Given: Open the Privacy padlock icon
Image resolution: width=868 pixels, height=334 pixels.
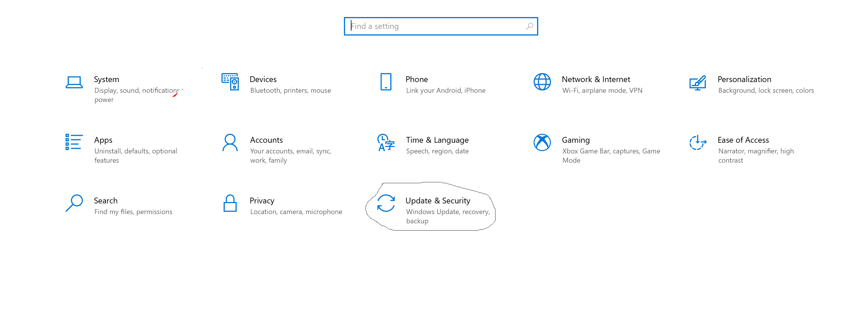Looking at the screenshot, I should tap(230, 203).
